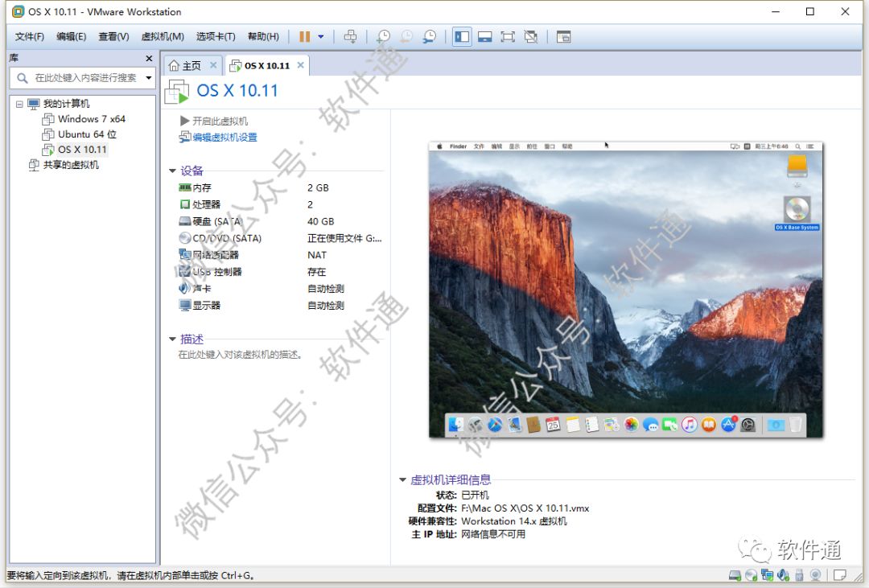Toggle the thumbnail bar view button
The width and height of the screenshot is (869, 588).
tap(485, 36)
